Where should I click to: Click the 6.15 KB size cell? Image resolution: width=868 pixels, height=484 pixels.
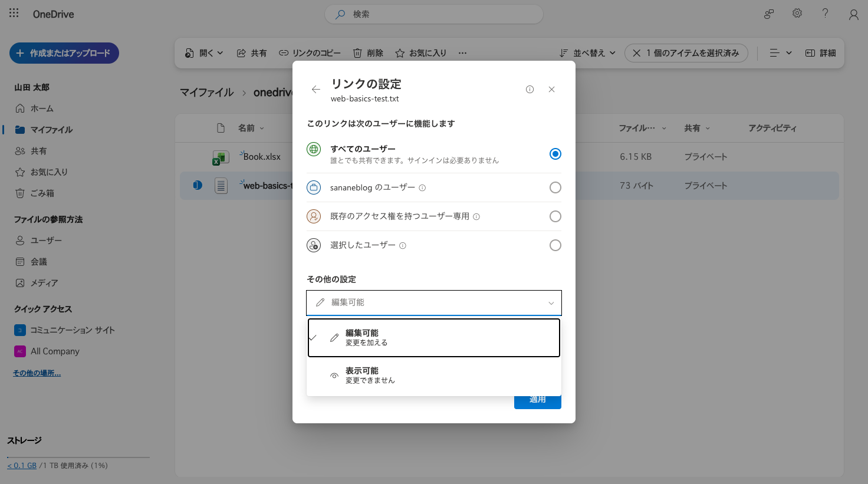[x=636, y=157]
